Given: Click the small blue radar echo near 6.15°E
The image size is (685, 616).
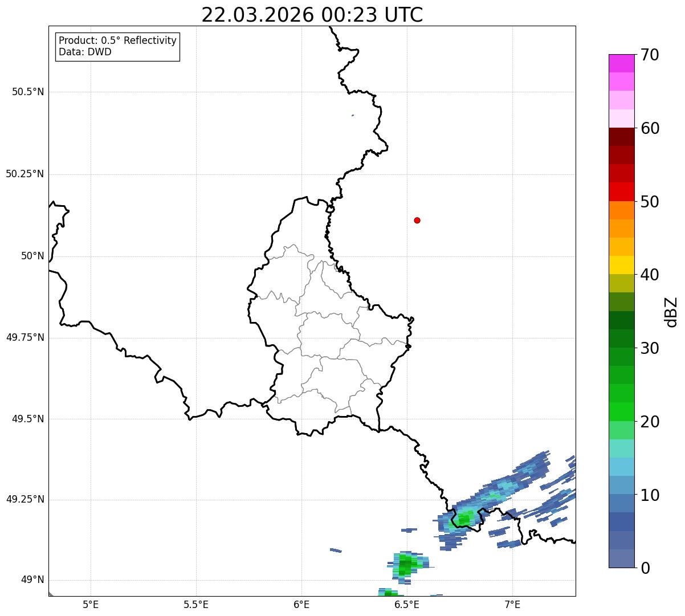Looking at the screenshot, I should point(336,550).
